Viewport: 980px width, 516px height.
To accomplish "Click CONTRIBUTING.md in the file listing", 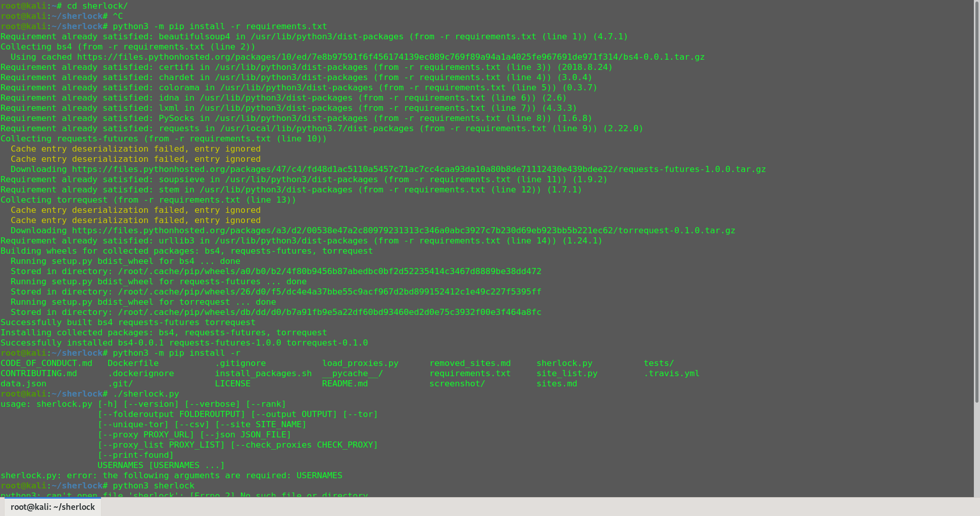I will (39, 374).
